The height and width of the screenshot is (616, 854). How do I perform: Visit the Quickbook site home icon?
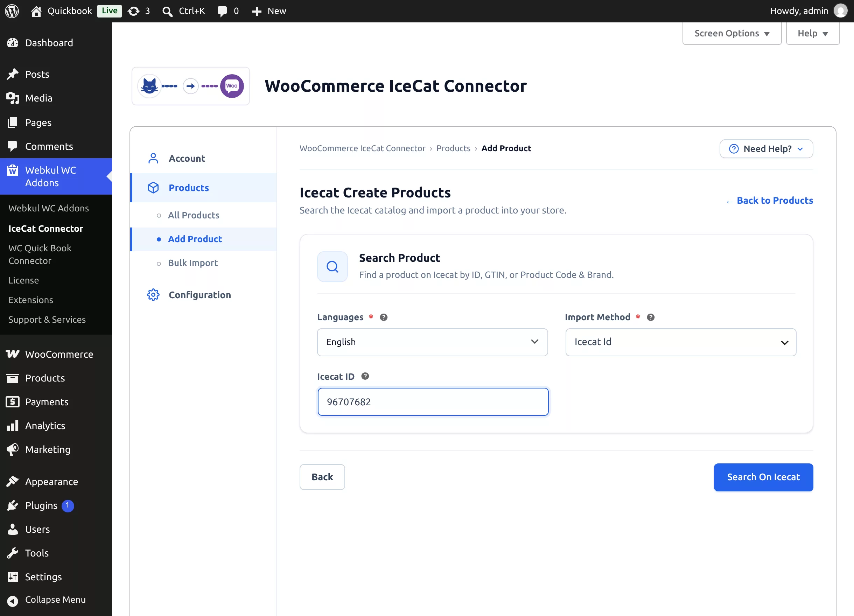pos(36,11)
